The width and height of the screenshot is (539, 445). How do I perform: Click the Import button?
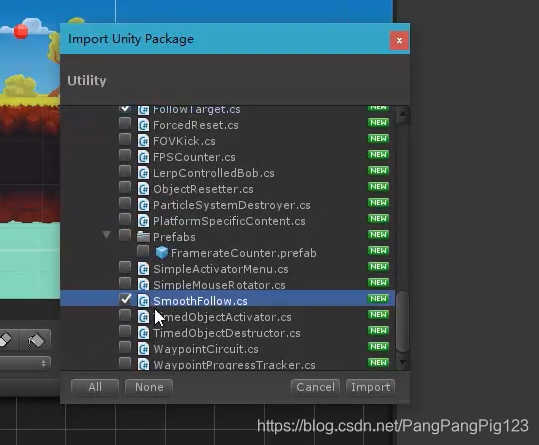tap(371, 387)
